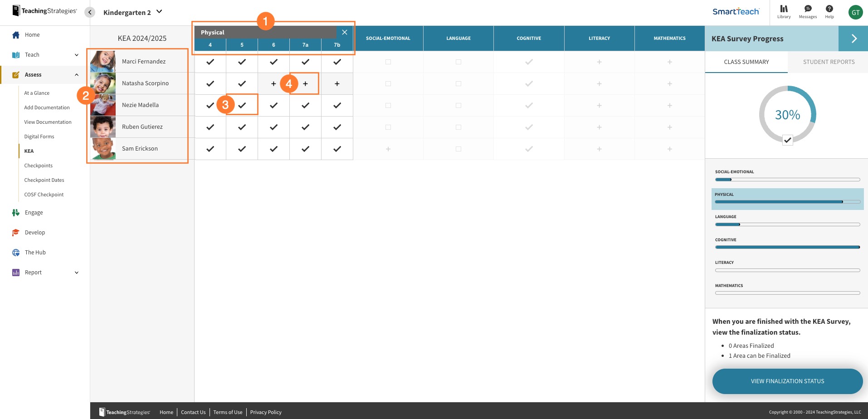Viewport: 868px width, 419px height.
Task: Select the Checkpoints menu item
Action: click(38, 165)
